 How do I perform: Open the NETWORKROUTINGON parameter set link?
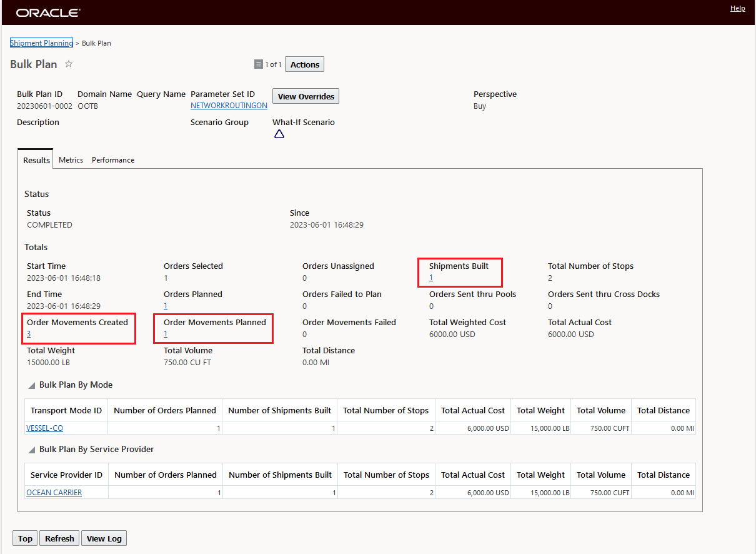[x=229, y=106]
